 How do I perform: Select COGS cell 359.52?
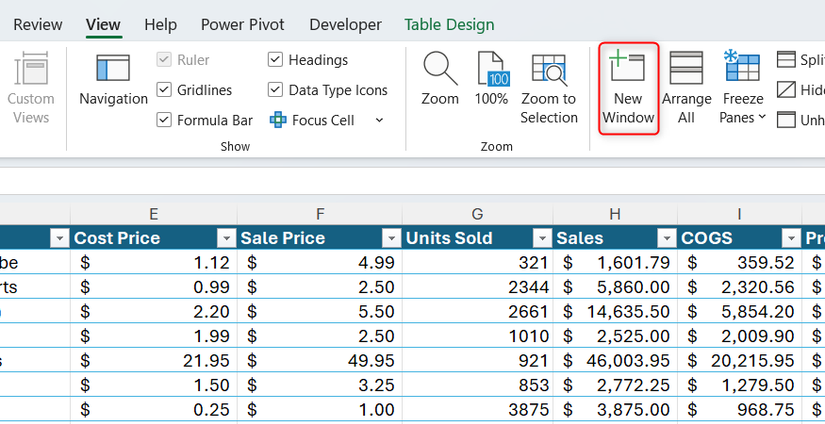[739, 263]
